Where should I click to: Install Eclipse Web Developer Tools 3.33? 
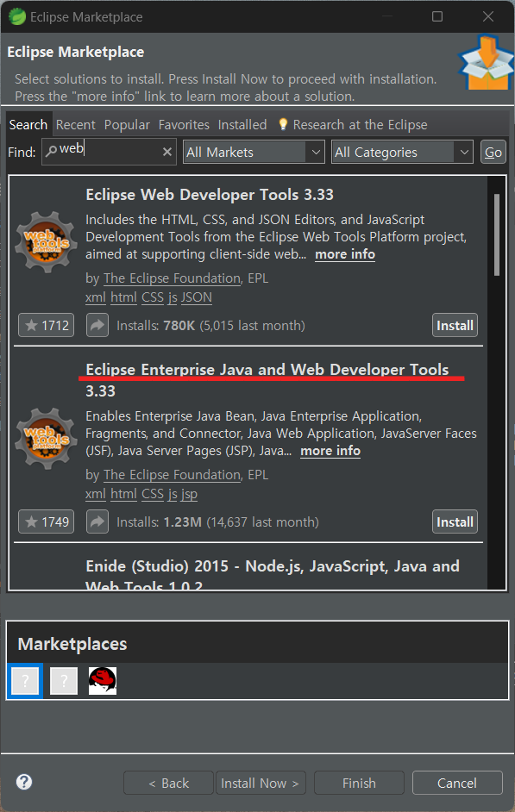[x=455, y=325]
